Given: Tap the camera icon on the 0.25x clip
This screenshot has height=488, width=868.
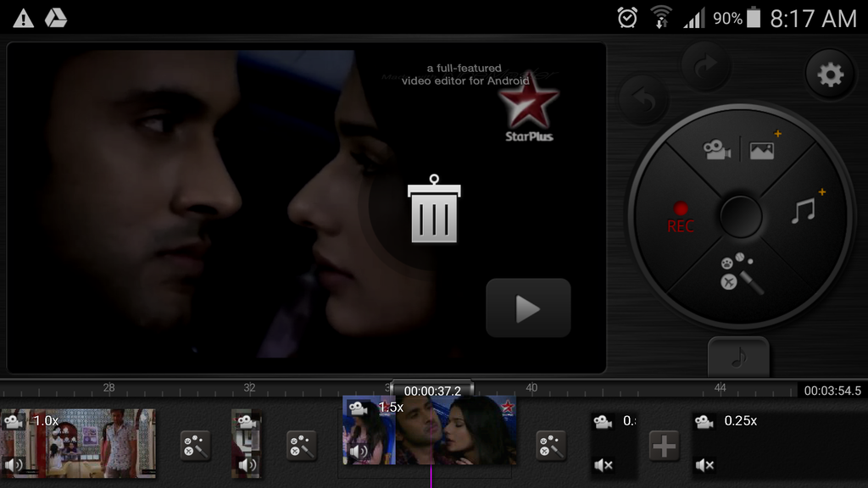Looking at the screenshot, I should pyautogui.click(x=704, y=422).
